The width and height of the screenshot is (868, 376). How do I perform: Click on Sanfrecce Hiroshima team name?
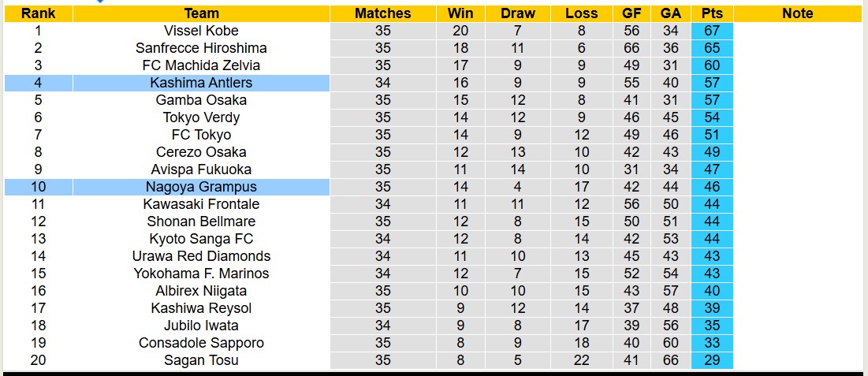pyautogui.click(x=201, y=48)
